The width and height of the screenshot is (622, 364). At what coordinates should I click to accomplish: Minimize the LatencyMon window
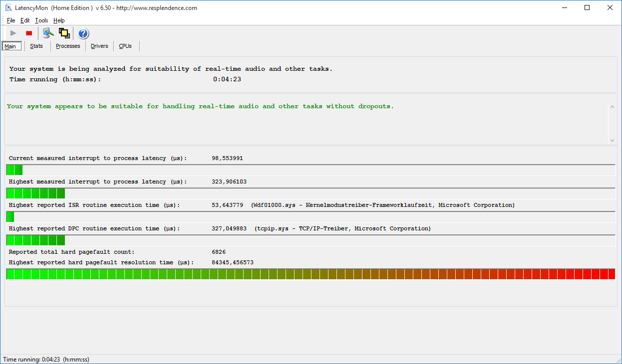click(x=564, y=8)
